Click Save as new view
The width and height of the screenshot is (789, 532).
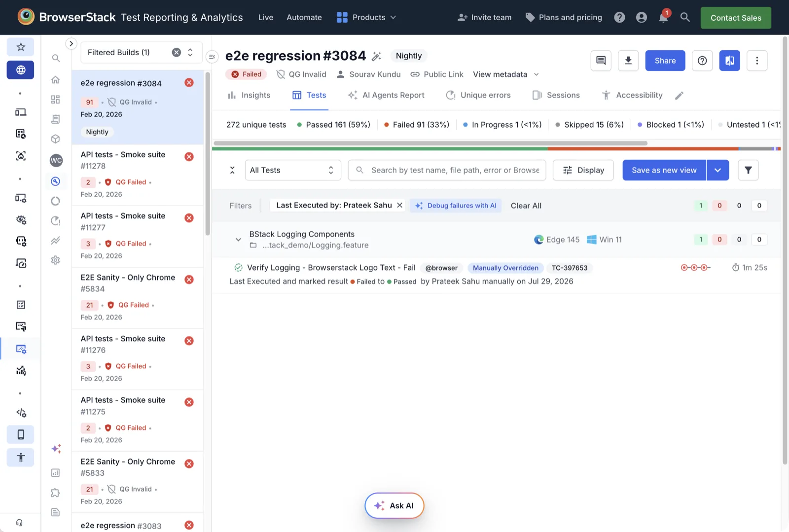click(x=664, y=170)
